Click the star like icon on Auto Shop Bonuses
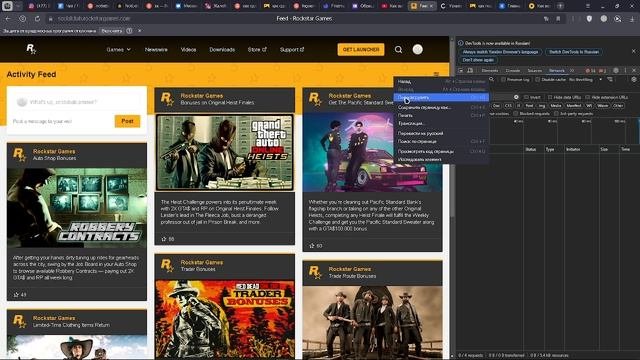Viewport: 640px width, 360px height. [16, 294]
